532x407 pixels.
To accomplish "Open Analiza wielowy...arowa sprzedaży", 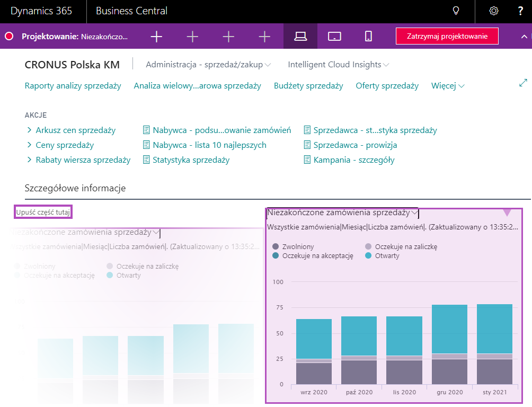I will click(198, 86).
